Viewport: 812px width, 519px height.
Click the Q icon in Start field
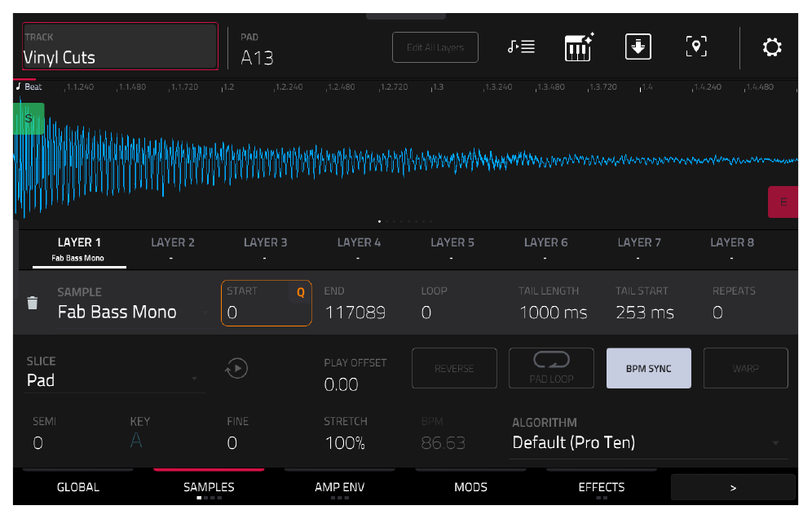pos(300,292)
